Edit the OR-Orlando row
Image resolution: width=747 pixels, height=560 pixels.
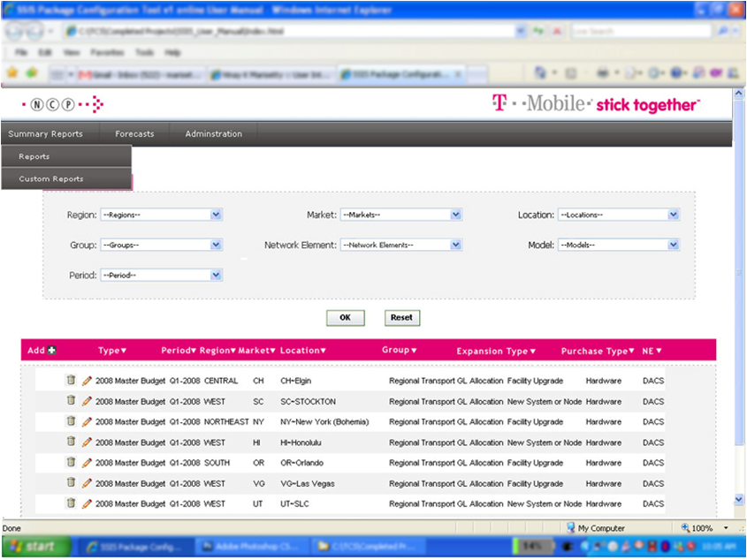coord(87,462)
